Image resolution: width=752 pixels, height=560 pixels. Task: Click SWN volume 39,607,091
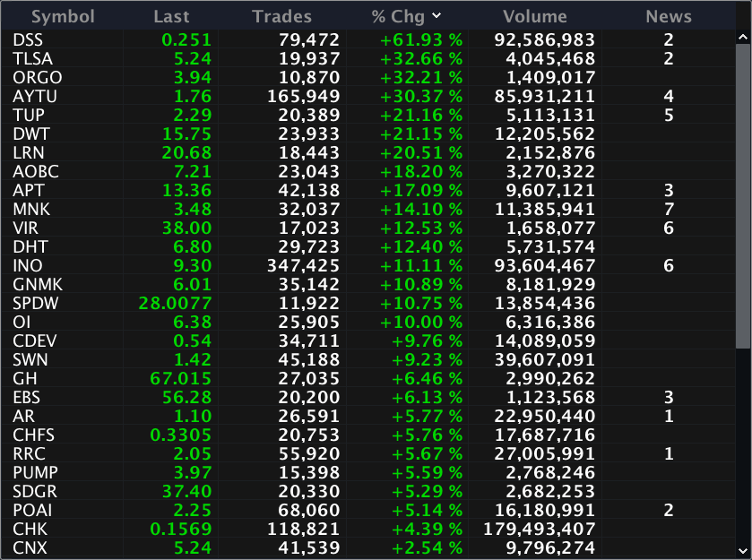click(545, 359)
